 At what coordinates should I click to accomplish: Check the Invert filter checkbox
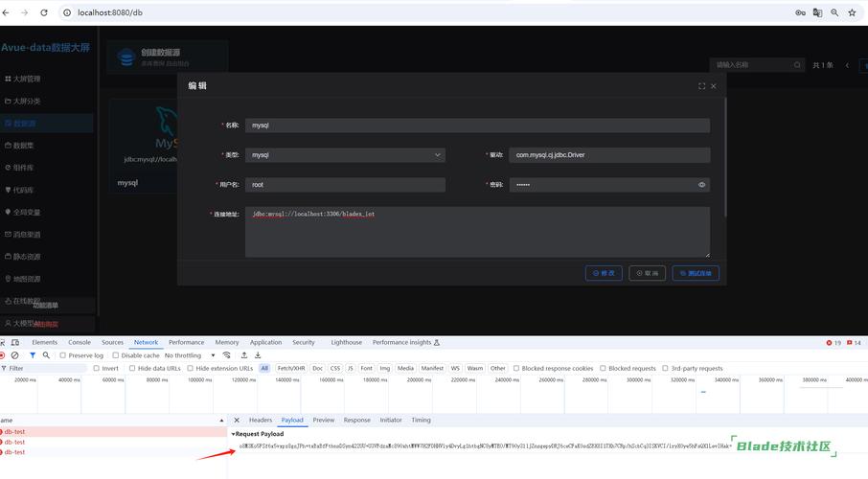point(97,368)
